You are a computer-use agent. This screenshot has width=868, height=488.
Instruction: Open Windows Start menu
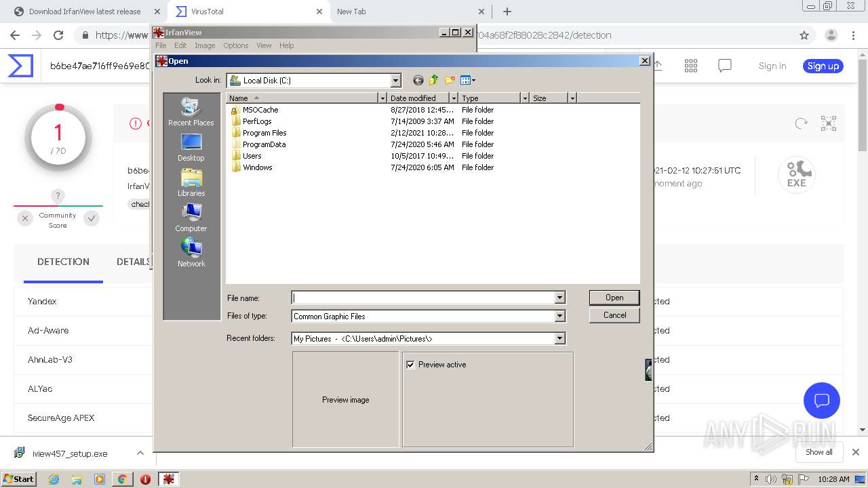[x=19, y=479]
